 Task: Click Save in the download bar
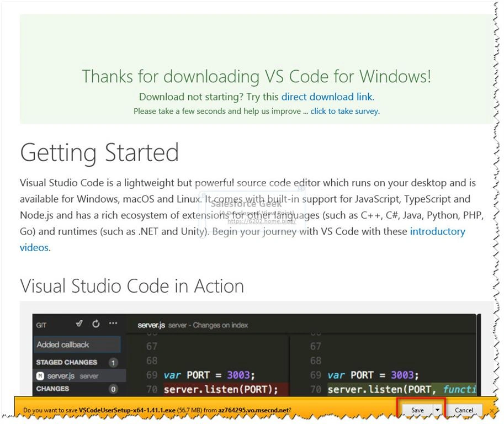(417, 410)
